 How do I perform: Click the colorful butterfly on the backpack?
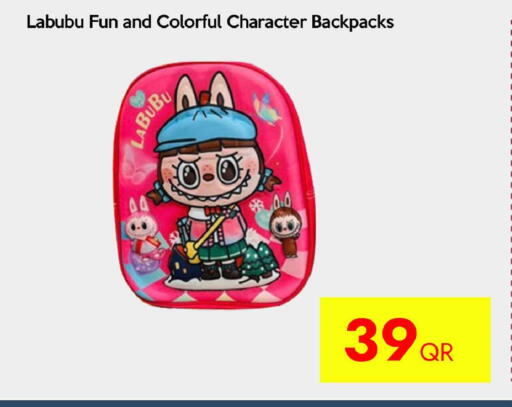pos(266,108)
